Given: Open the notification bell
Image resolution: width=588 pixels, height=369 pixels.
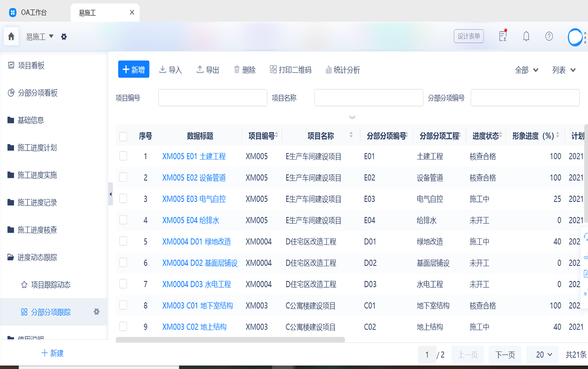Looking at the screenshot, I should tap(526, 36).
